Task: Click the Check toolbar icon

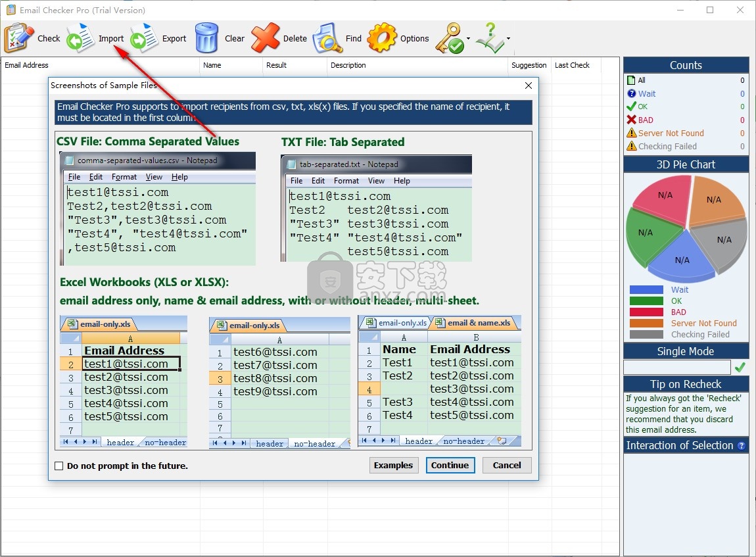Action: click(x=19, y=37)
